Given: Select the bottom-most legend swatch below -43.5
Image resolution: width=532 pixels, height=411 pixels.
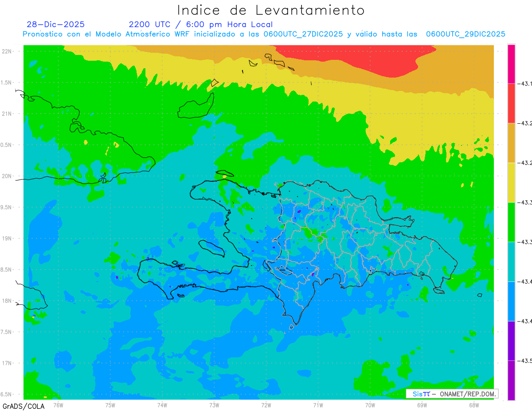Looking at the screenshot, I should [511, 380].
